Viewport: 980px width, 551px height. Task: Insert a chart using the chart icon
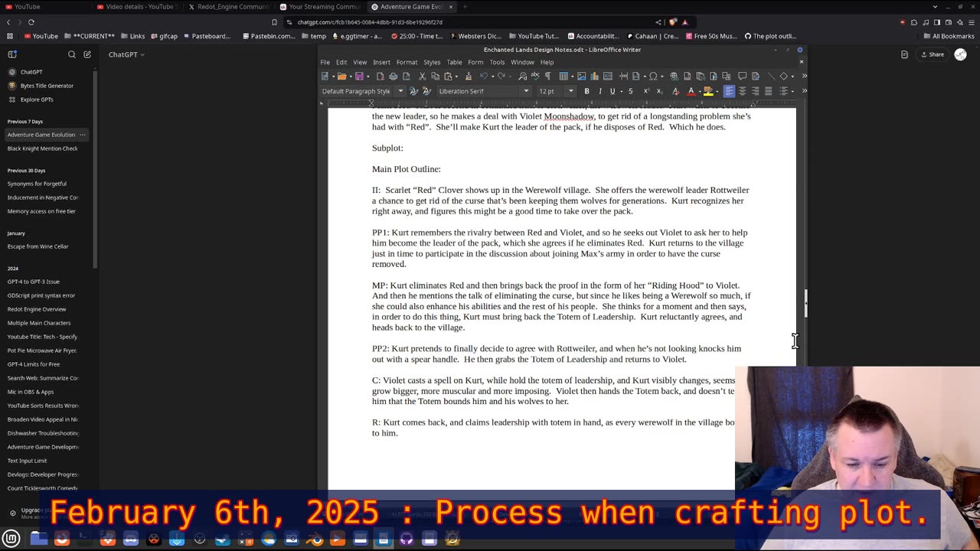pos(594,76)
